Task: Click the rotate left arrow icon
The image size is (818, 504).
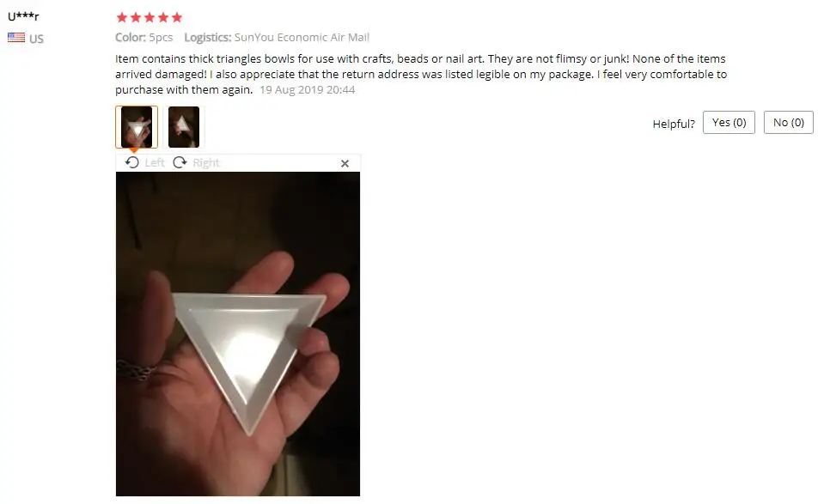Action: [132, 162]
